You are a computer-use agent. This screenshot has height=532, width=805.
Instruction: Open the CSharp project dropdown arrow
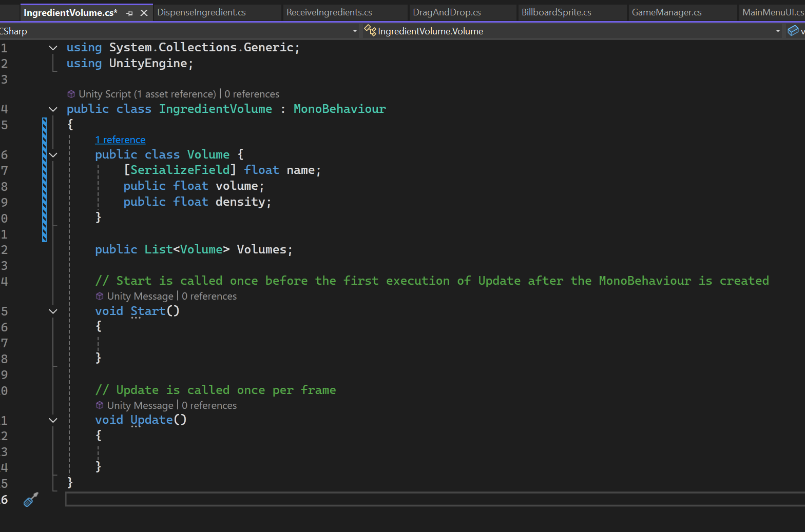click(355, 31)
